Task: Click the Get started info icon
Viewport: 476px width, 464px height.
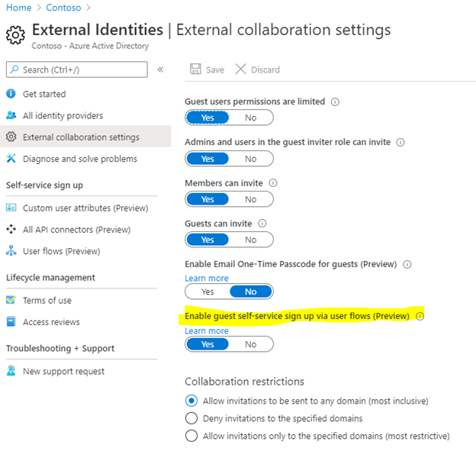Action: coord(11,94)
